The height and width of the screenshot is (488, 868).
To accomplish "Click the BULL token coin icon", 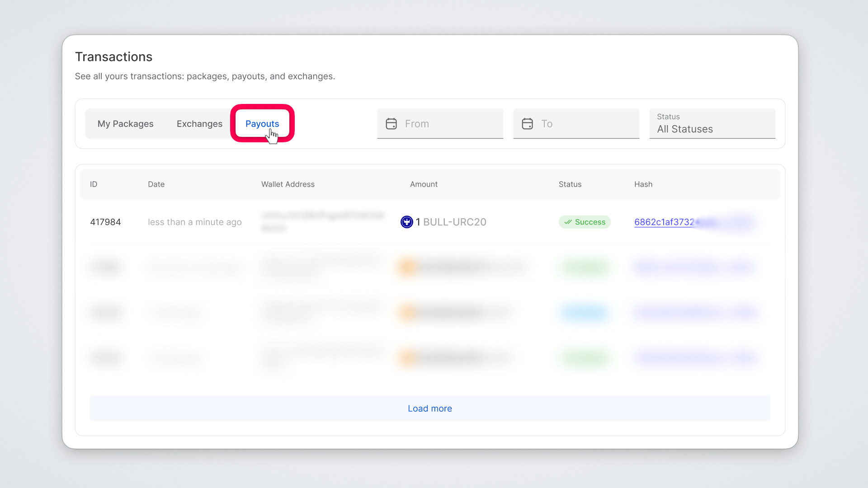I will click(406, 222).
